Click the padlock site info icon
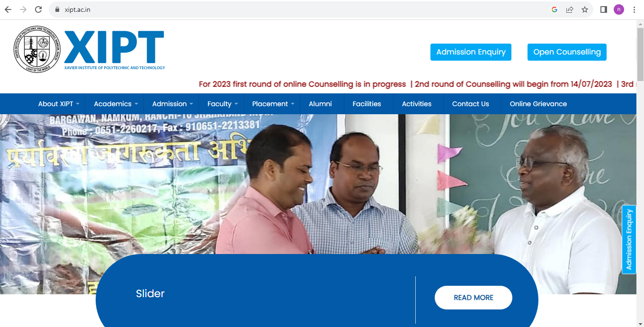Image resolution: width=644 pixels, height=327 pixels. [57, 9]
